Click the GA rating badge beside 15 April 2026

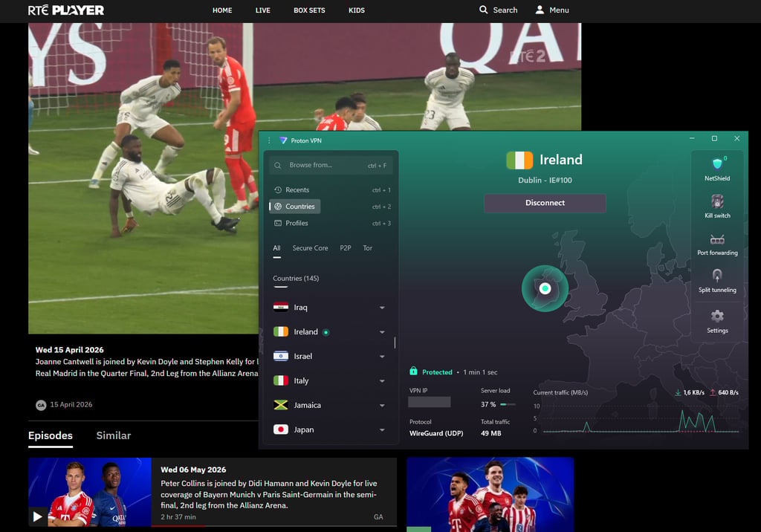click(41, 405)
